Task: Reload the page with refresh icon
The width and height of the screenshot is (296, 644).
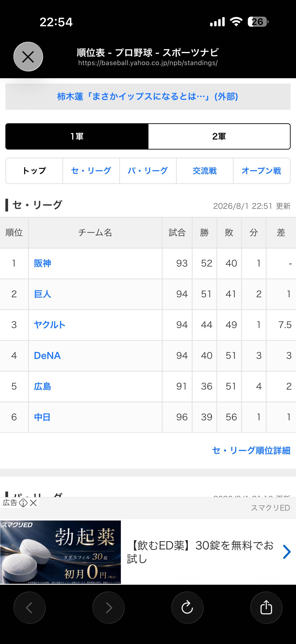Action: pos(187,607)
